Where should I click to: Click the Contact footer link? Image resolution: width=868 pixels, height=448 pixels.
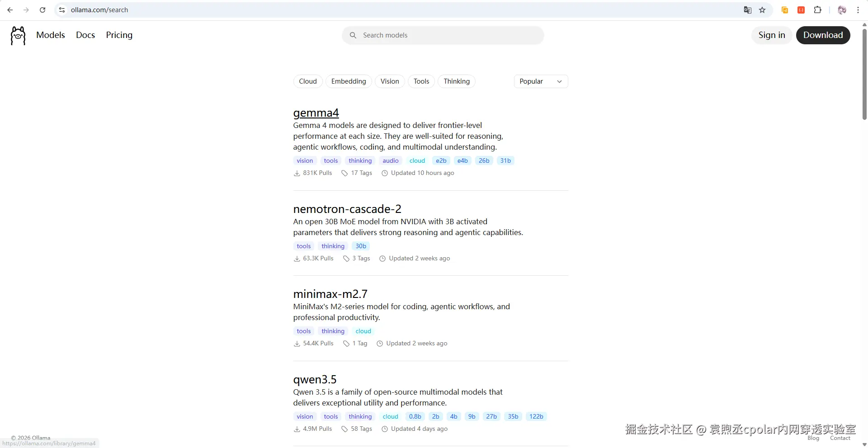click(840, 438)
